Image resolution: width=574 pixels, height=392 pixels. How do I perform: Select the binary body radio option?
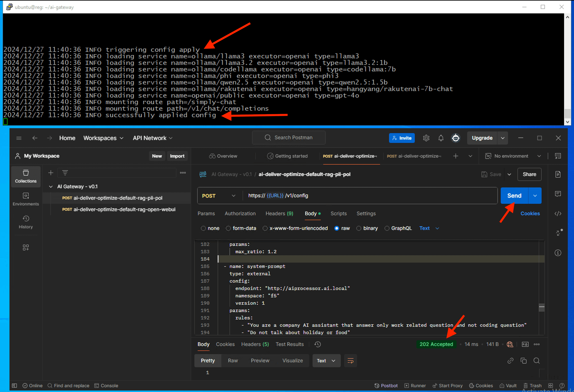tap(359, 228)
